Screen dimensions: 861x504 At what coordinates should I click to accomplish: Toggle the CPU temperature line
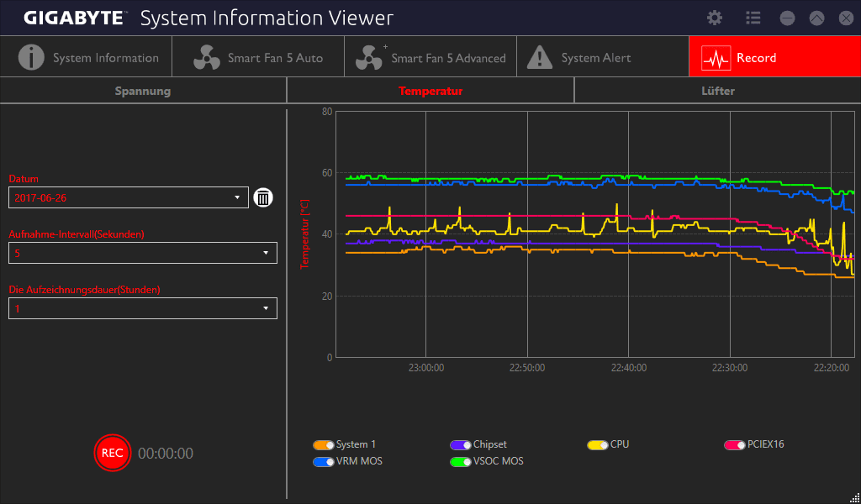pos(598,444)
